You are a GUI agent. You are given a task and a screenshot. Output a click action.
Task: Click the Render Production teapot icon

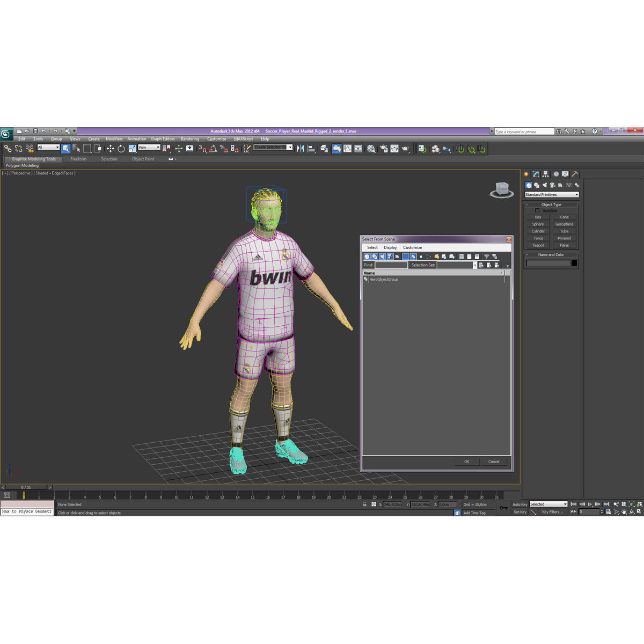405,149
